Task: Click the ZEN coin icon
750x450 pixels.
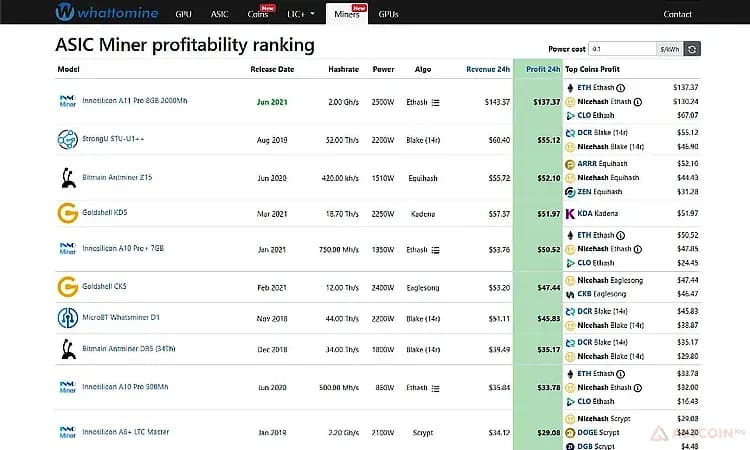Action: [x=570, y=192]
